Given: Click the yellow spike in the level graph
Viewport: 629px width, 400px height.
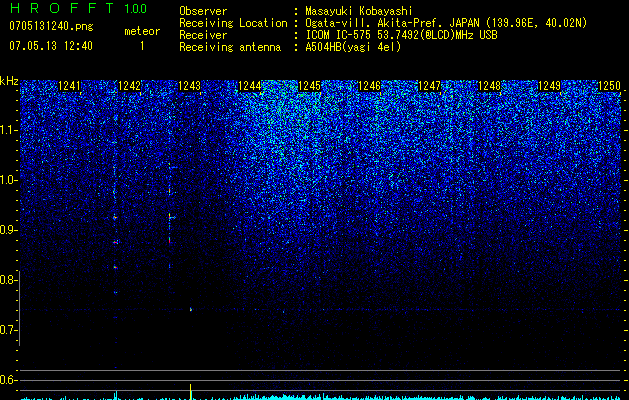Looking at the screenshot, I should pyautogui.click(x=191, y=392).
